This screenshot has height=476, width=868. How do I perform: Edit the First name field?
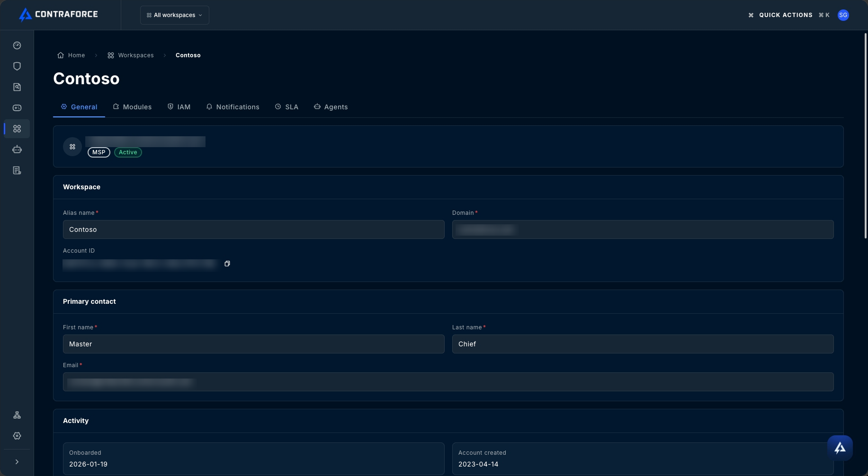pyautogui.click(x=254, y=344)
